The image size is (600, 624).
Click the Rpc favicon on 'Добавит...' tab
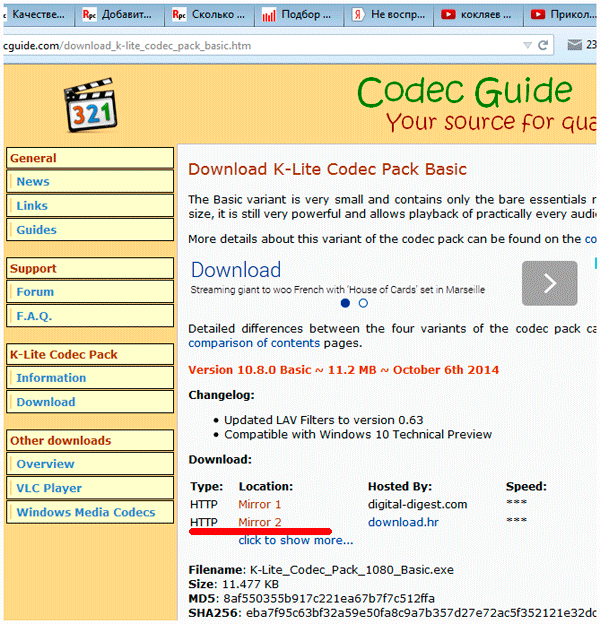pyautogui.click(x=90, y=15)
